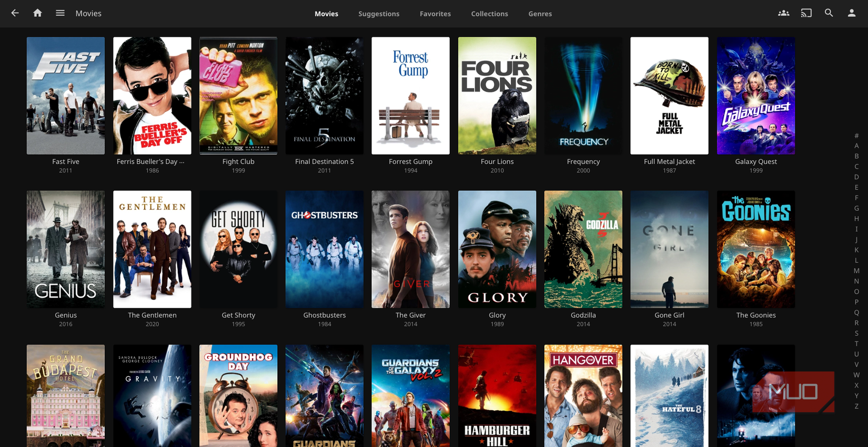This screenshot has width=868, height=447.
Task: Open the Godzilla poster
Action: tap(583, 249)
